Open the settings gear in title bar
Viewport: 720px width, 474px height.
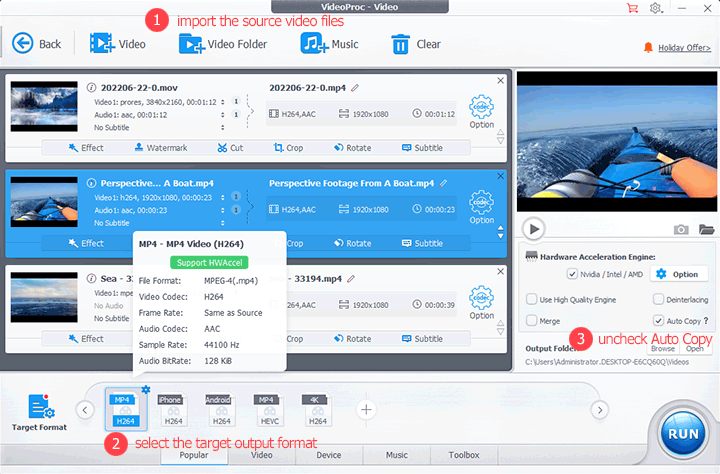[x=656, y=8]
